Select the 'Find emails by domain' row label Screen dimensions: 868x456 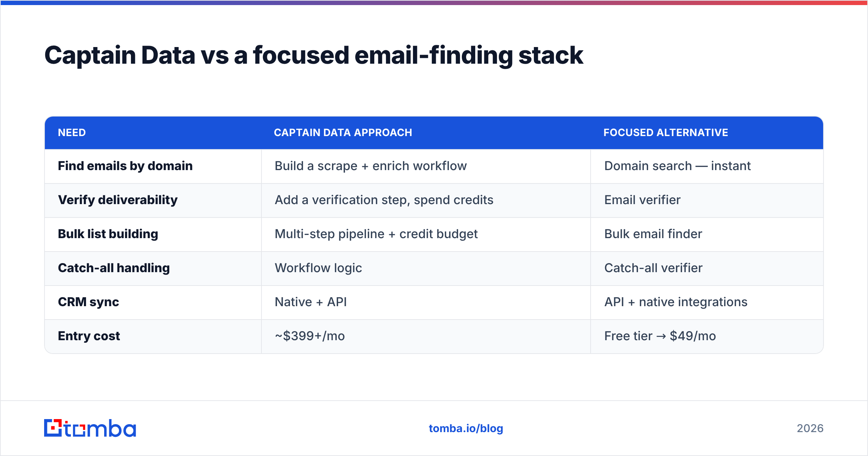point(125,166)
